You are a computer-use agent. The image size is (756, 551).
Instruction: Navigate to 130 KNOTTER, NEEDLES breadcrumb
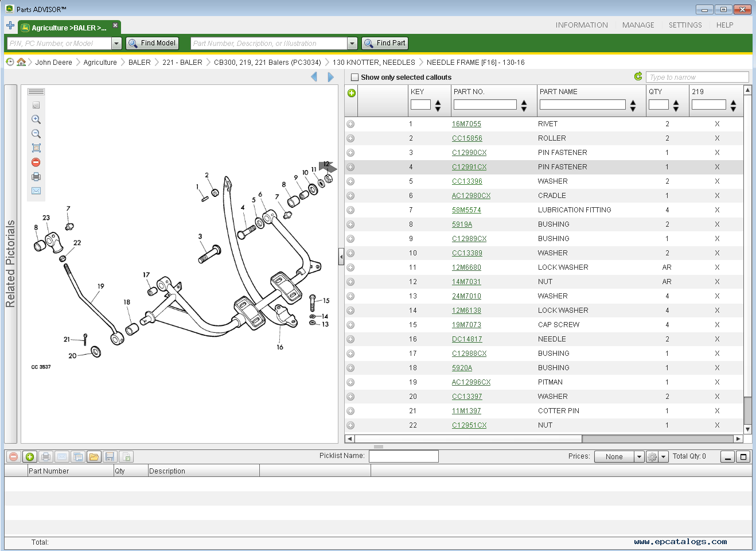click(x=374, y=63)
